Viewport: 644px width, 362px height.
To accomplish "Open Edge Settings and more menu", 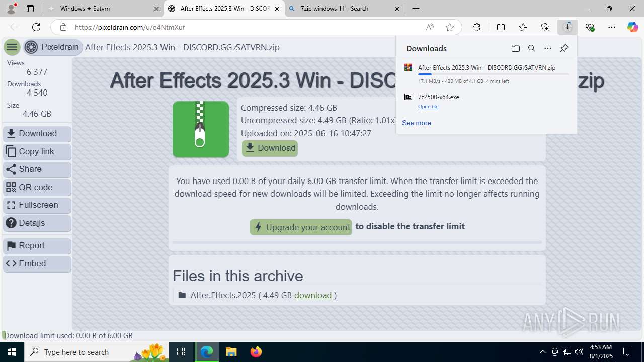I will (x=612, y=27).
